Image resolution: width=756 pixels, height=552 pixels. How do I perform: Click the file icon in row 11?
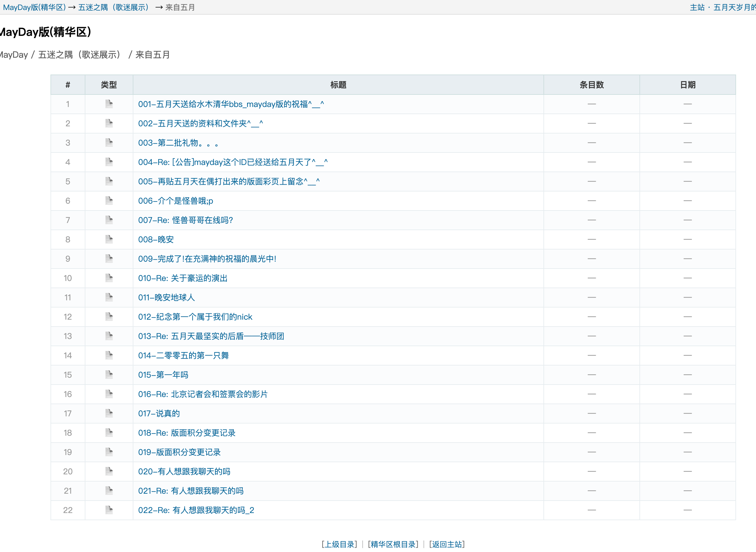pyautogui.click(x=109, y=298)
